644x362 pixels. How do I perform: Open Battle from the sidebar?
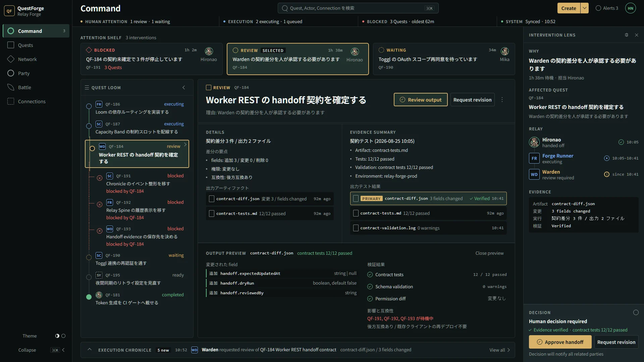tap(36, 87)
